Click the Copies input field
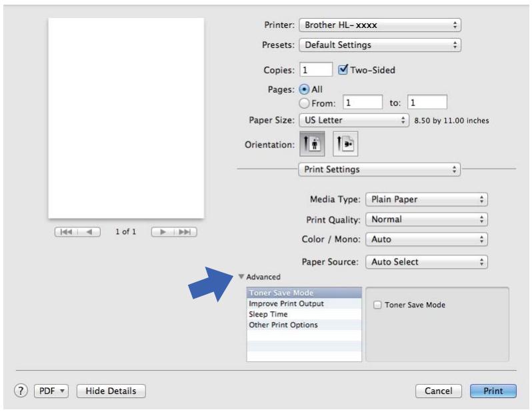Image resolution: width=532 pixels, height=412 pixels. click(316, 69)
